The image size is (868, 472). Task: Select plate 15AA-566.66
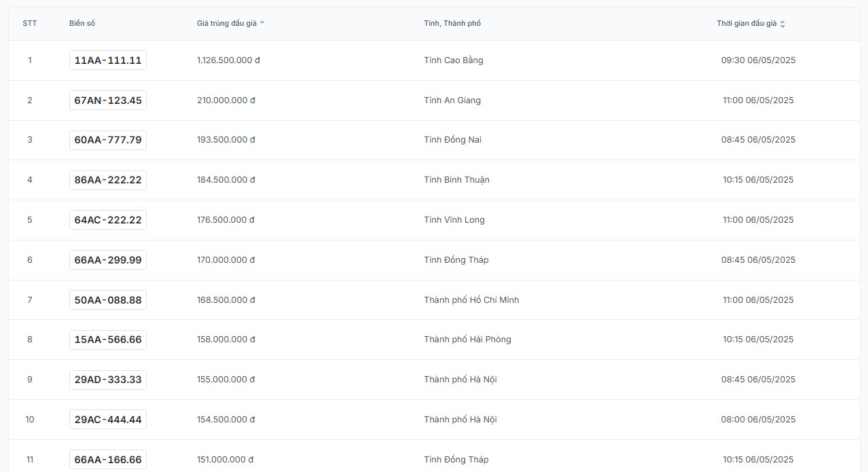point(108,340)
